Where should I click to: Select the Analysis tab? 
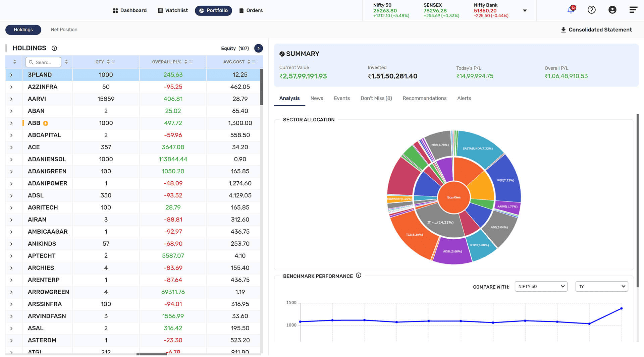[x=289, y=98]
